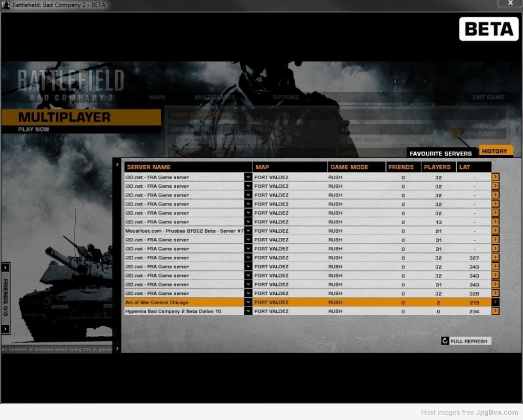Screen dimensions: 523x420
Task: Click the join arrow on the latency 327 row
Action: click(x=495, y=257)
